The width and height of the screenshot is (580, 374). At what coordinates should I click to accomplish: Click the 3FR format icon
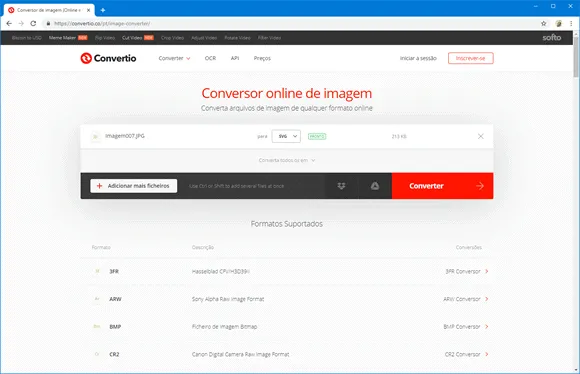tap(97, 271)
